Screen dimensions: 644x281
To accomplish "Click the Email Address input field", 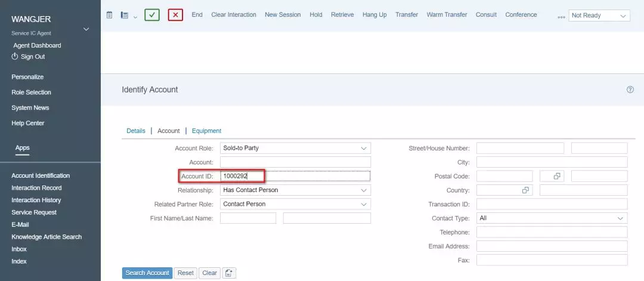I will [552, 246].
